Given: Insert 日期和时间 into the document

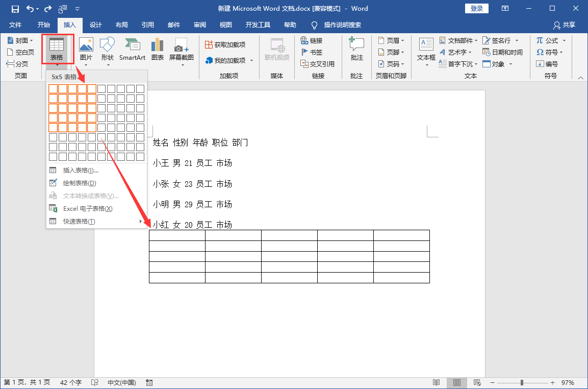Looking at the screenshot, I should pos(503,52).
